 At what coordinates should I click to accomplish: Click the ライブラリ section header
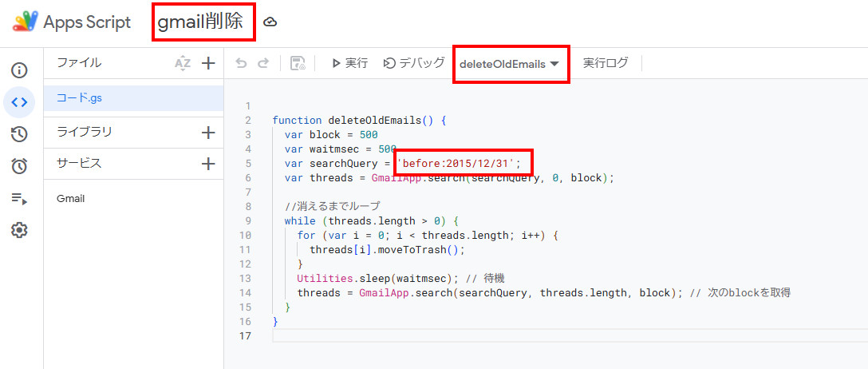click(84, 133)
